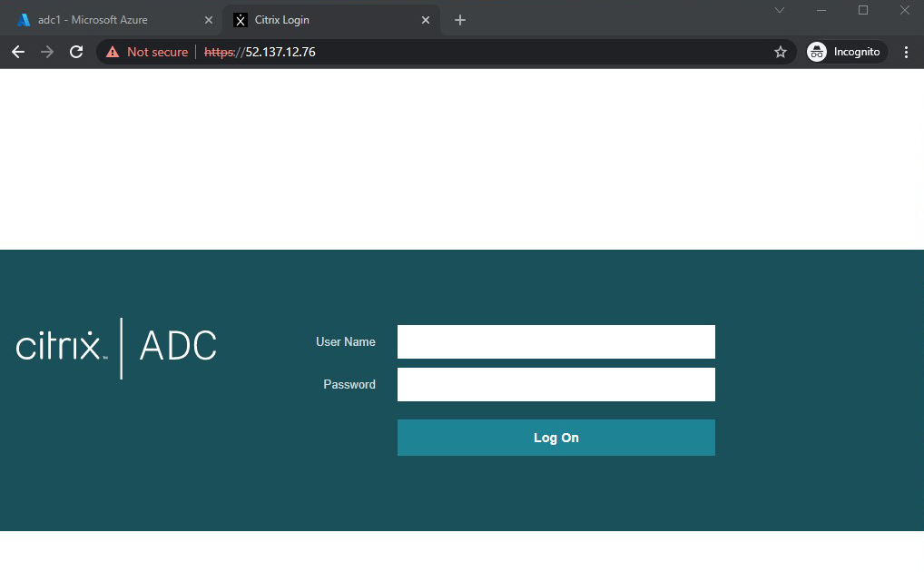This screenshot has width=924, height=572.
Task: Select the Citrix Login tab
Action: (330, 20)
